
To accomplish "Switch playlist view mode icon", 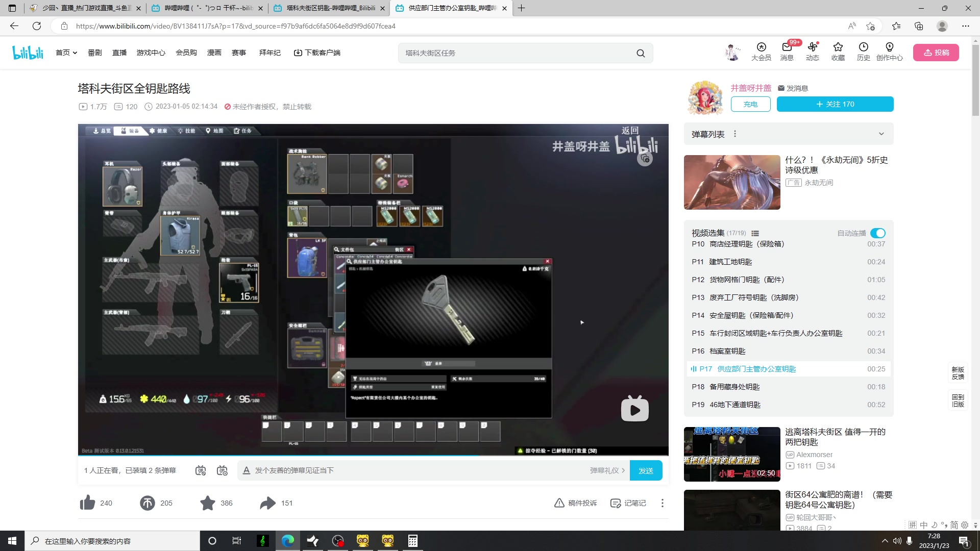I will point(755,233).
